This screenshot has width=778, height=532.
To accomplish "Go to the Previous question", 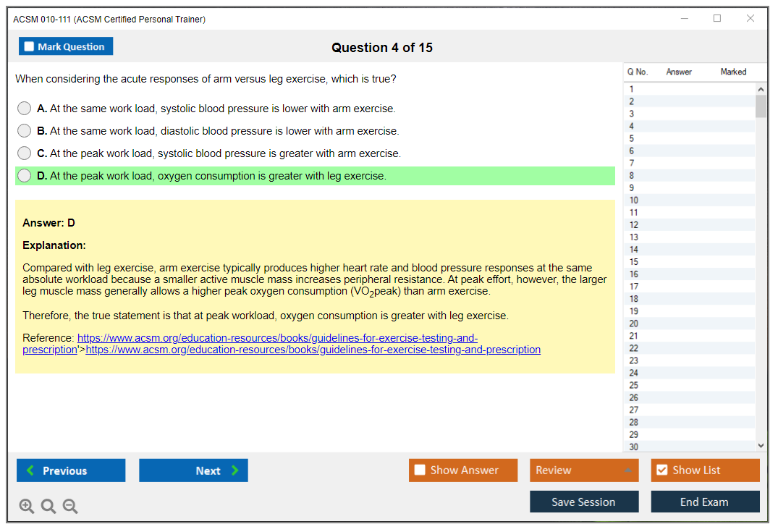I will pyautogui.click(x=71, y=470).
